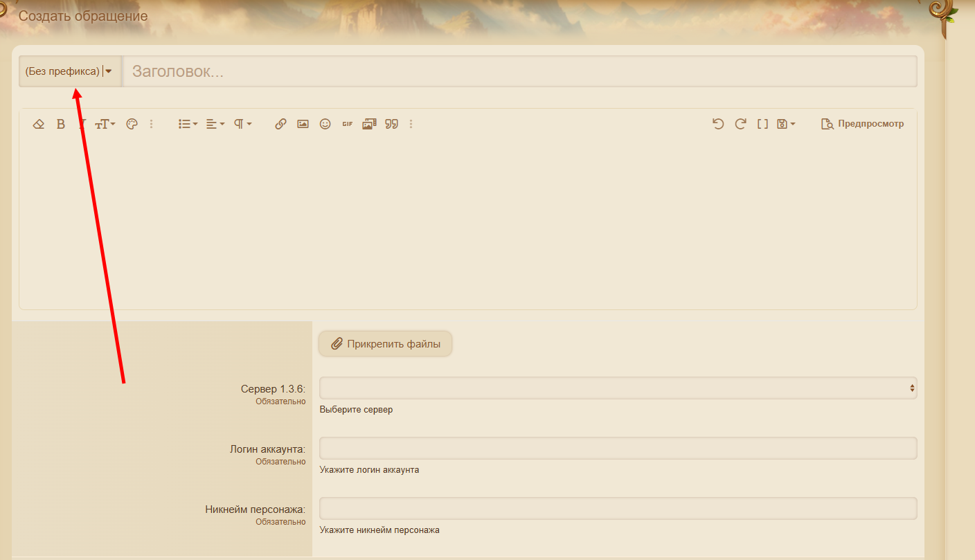Open more text formatting options

152,124
